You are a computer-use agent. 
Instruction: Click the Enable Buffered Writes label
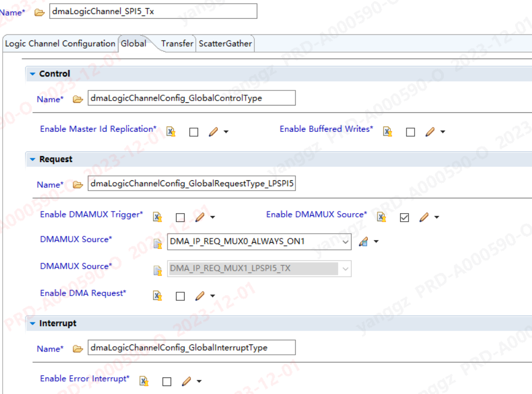click(326, 129)
